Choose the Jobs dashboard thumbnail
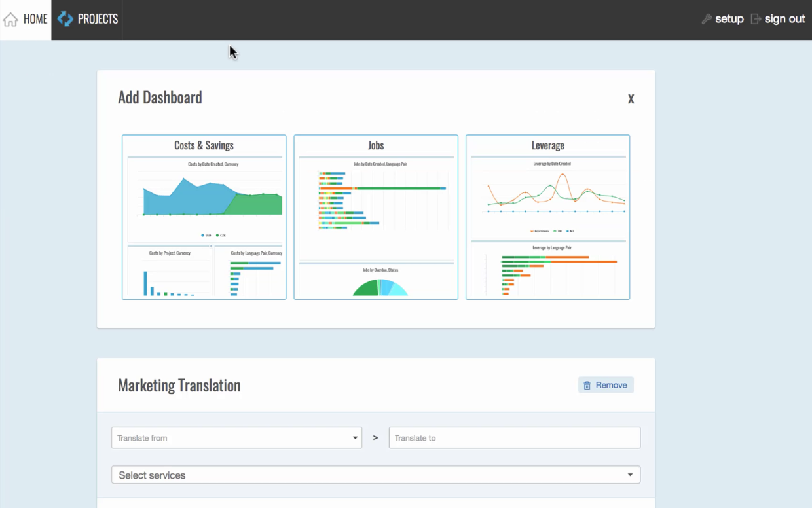 (x=376, y=217)
